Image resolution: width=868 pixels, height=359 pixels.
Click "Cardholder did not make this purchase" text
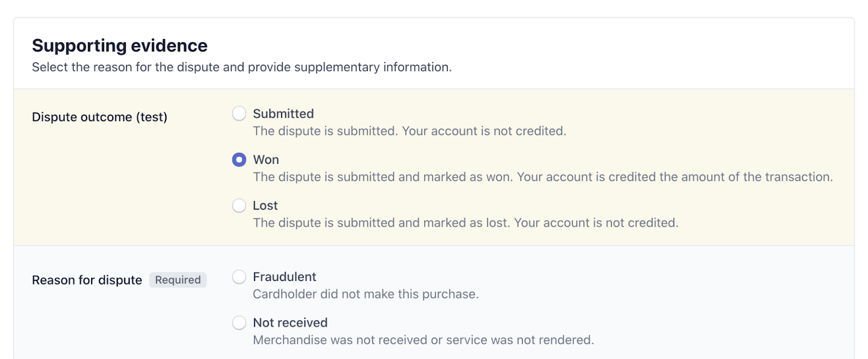point(366,294)
